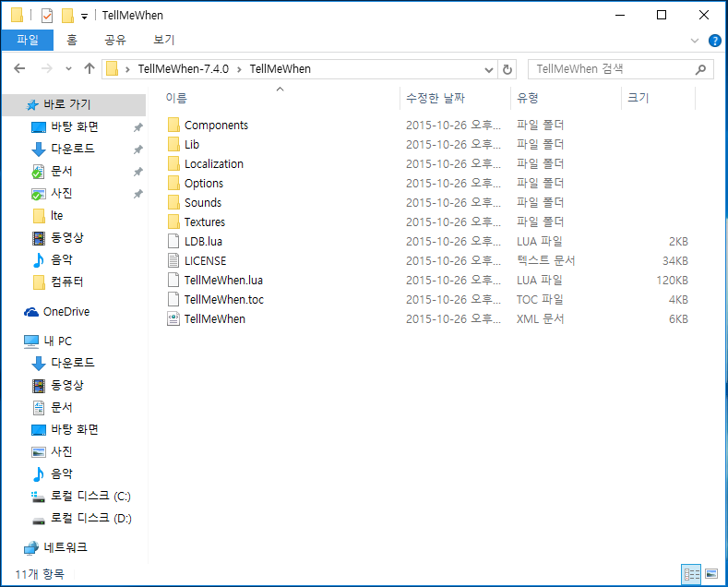The image size is (728, 587).
Task: Select 바로 가기 in the navigation pane
Action: (x=74, y=104)
